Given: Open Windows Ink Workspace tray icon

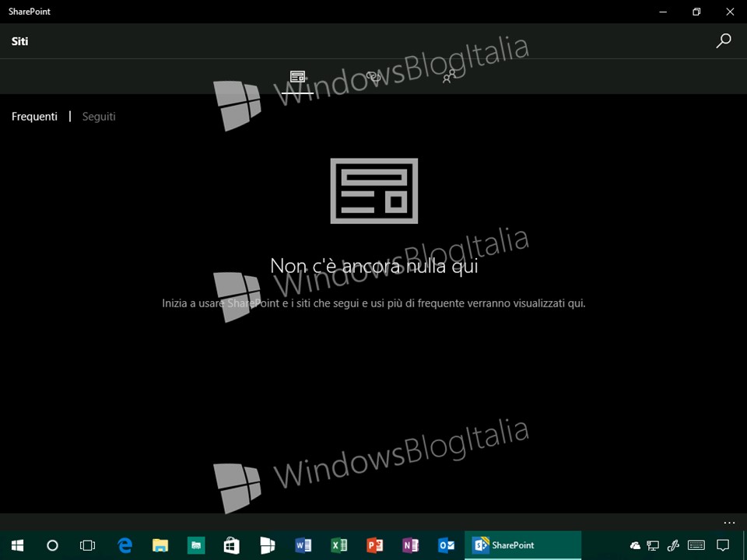Looking at the screenshot, I should [673, 546].
